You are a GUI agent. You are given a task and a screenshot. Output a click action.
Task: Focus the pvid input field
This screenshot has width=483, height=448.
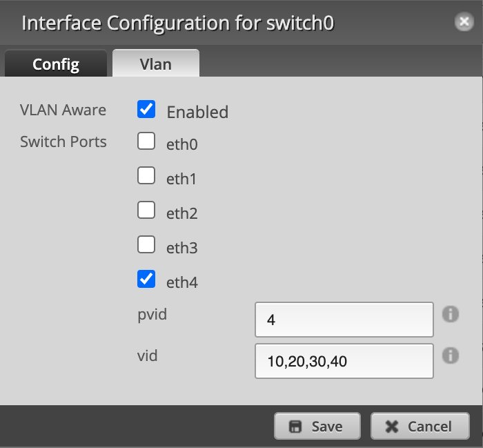(344, 320)
